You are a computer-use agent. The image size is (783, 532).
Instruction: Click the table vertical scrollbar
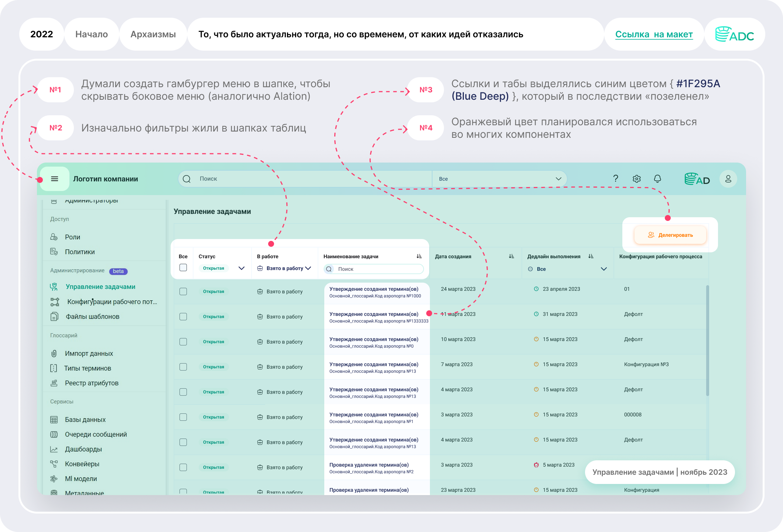(x=708, y=340)
